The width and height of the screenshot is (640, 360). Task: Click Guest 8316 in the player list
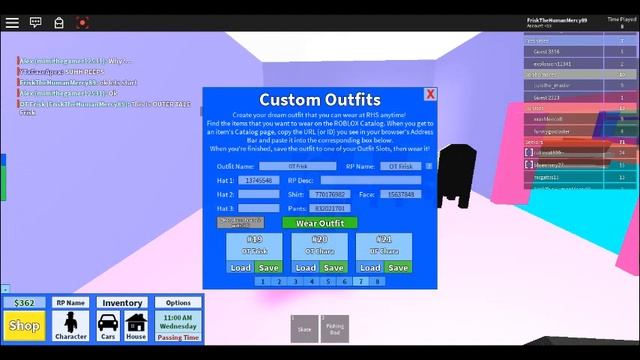(x=546, y=52)
